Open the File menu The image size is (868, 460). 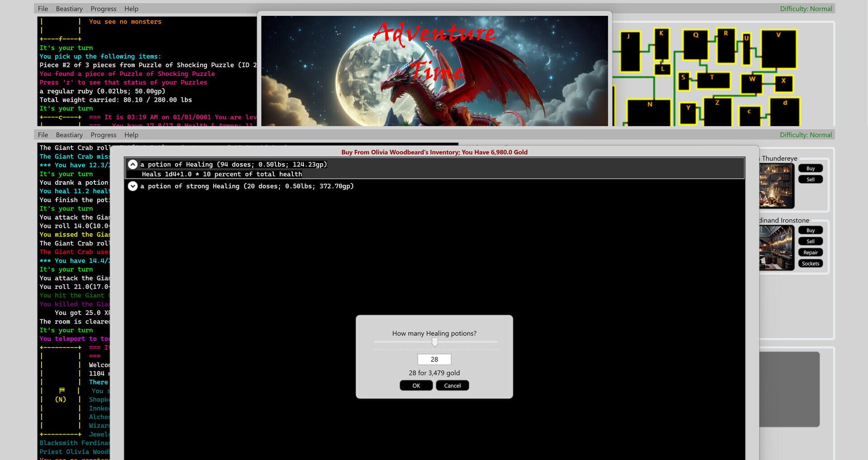42,135
